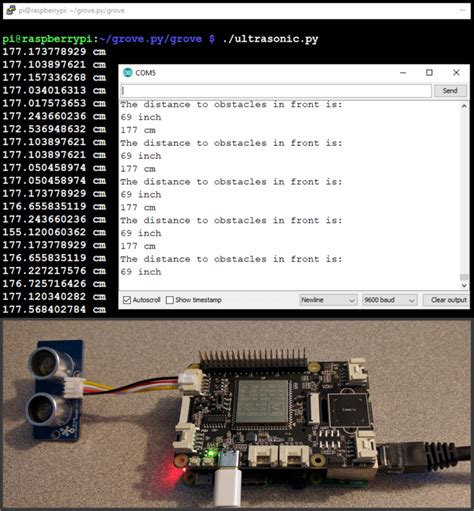Click the 176.725716426 cm reading

[54, 284]
